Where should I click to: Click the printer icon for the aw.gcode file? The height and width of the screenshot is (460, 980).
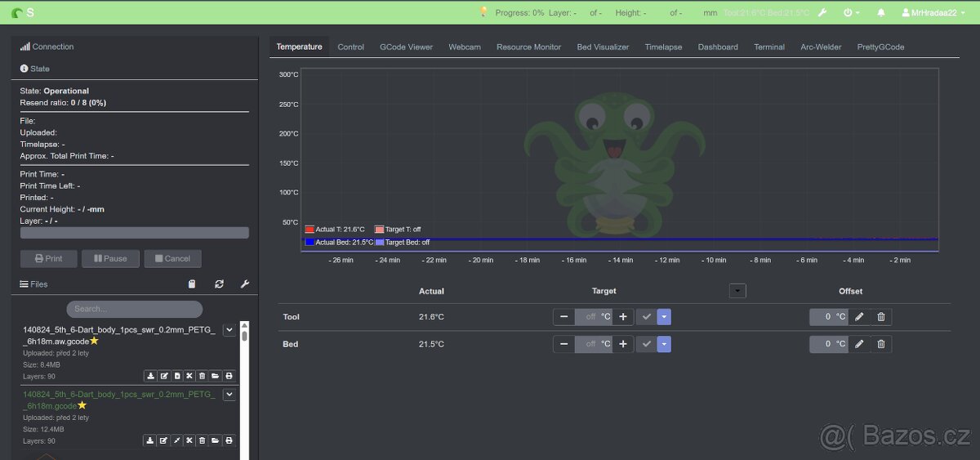[x=229, y=376]
